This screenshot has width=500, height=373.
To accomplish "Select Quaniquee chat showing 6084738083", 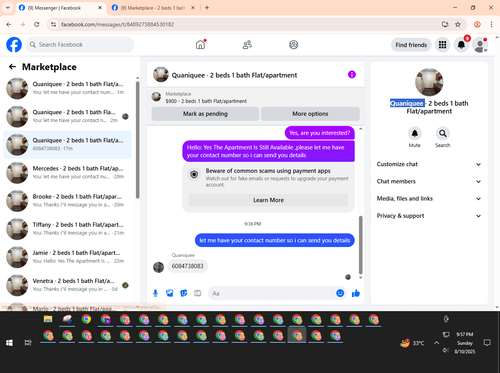I will [x=67, y=145].
